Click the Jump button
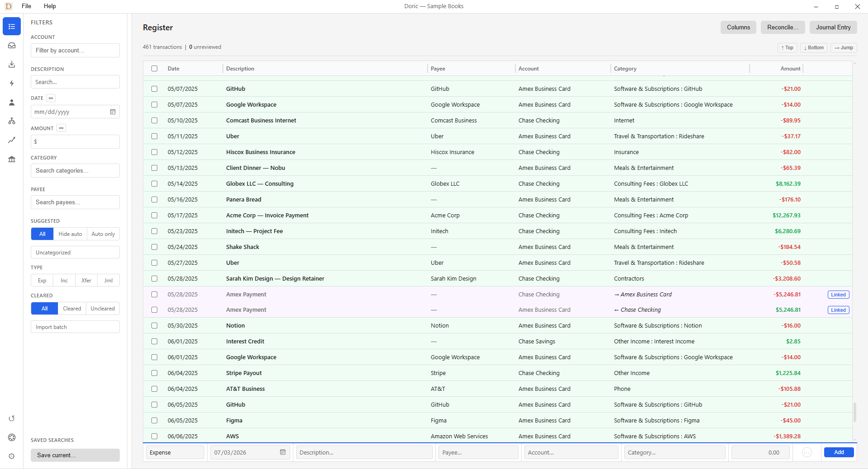868x469 pixels. point(844,48)
